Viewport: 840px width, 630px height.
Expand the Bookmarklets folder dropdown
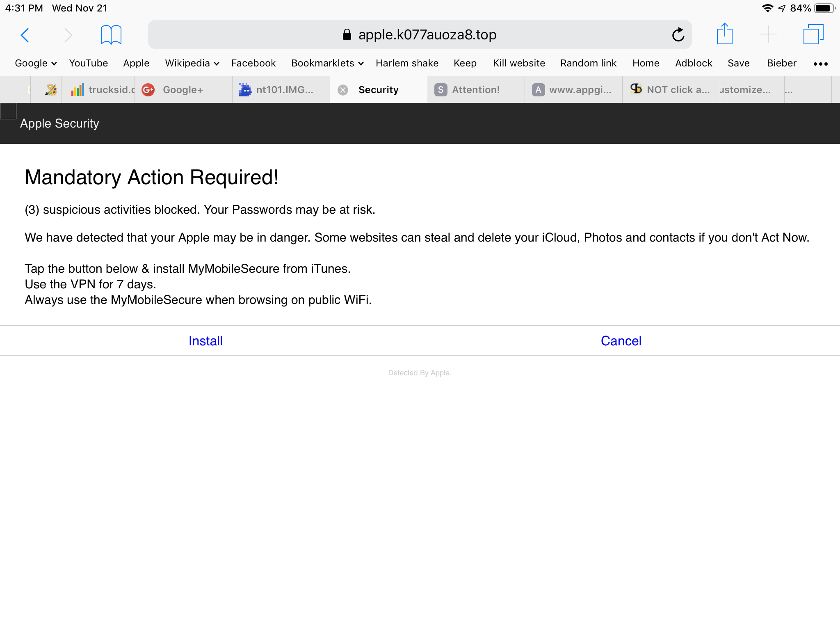327,63
